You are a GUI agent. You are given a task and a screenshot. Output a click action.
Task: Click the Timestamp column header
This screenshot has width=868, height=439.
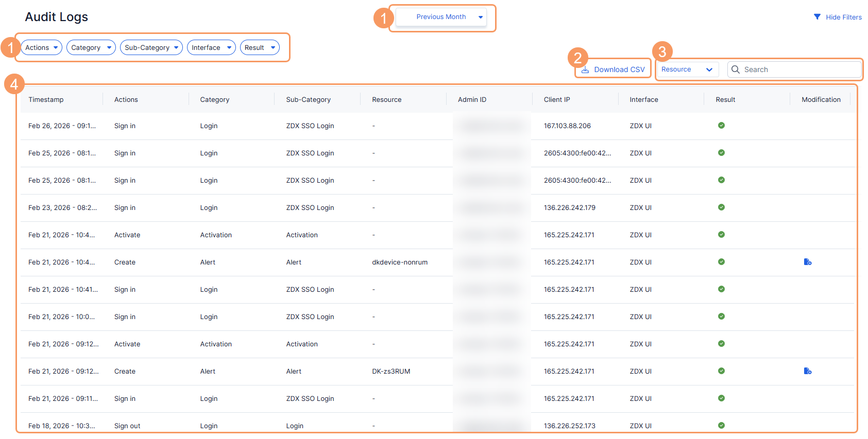coord(46,99)
